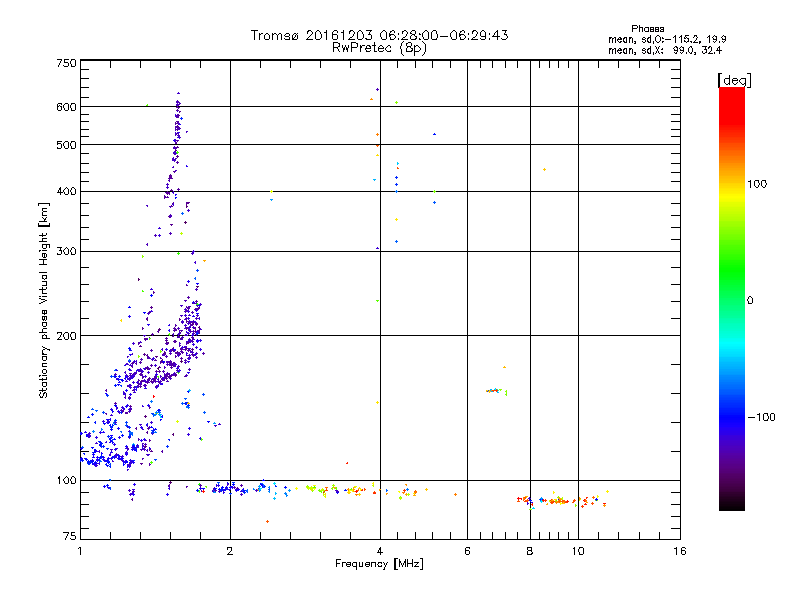Click the x-axis tick label '2'

(230, 551)
